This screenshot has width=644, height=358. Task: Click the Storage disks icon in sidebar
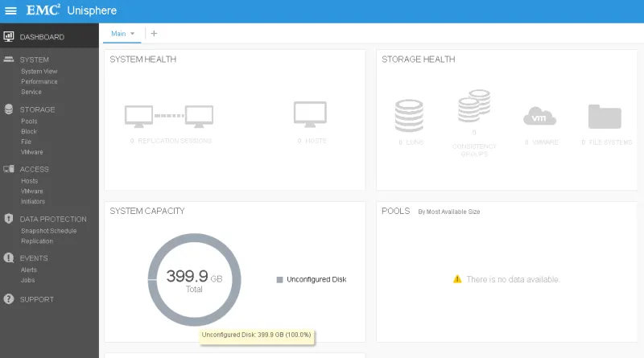[9, 109]
